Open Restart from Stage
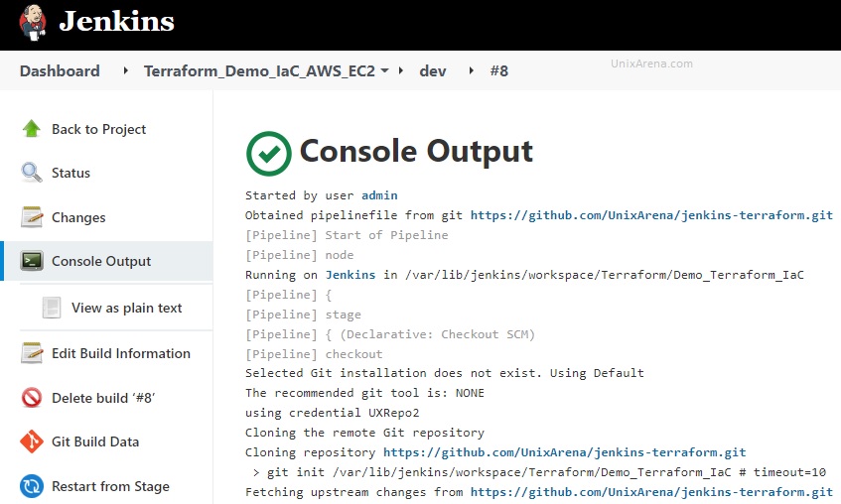 point(110,486)
